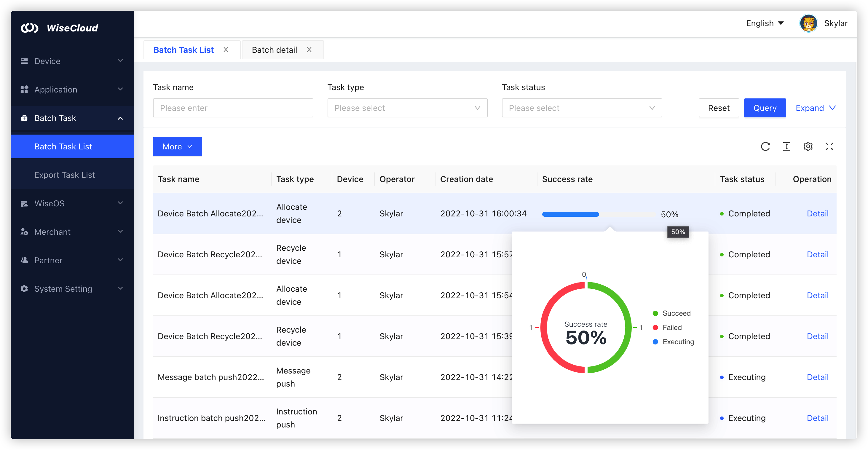
Task: Select the Merchant sidebar icon
Action: (24, 232)
